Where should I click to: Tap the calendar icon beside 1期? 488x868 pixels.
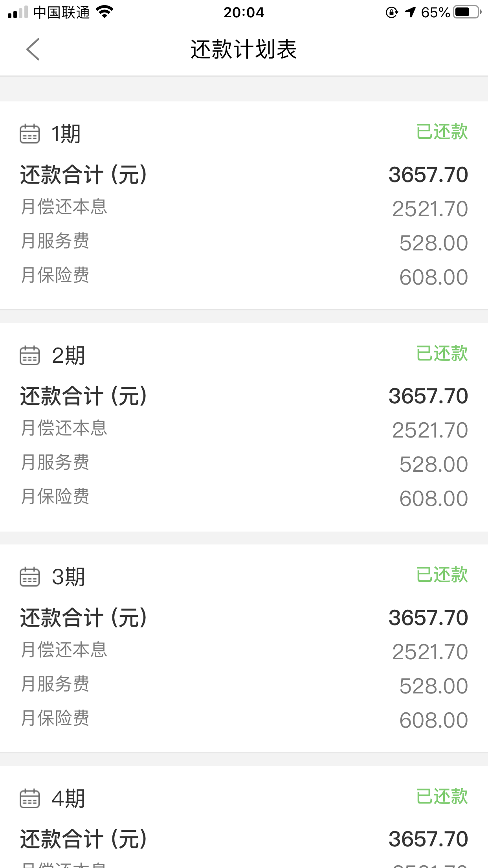coord(30,134)
